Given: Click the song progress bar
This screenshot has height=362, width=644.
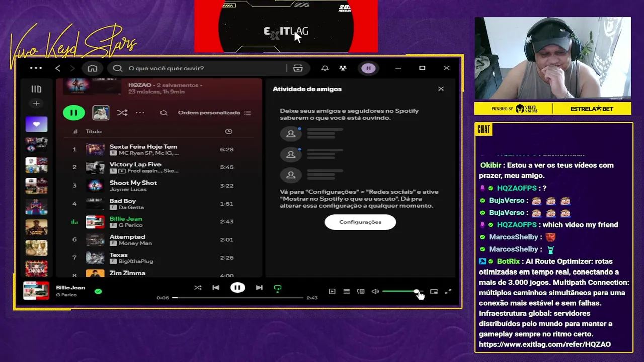Looking at the screenshot, I should coord(238,298).
